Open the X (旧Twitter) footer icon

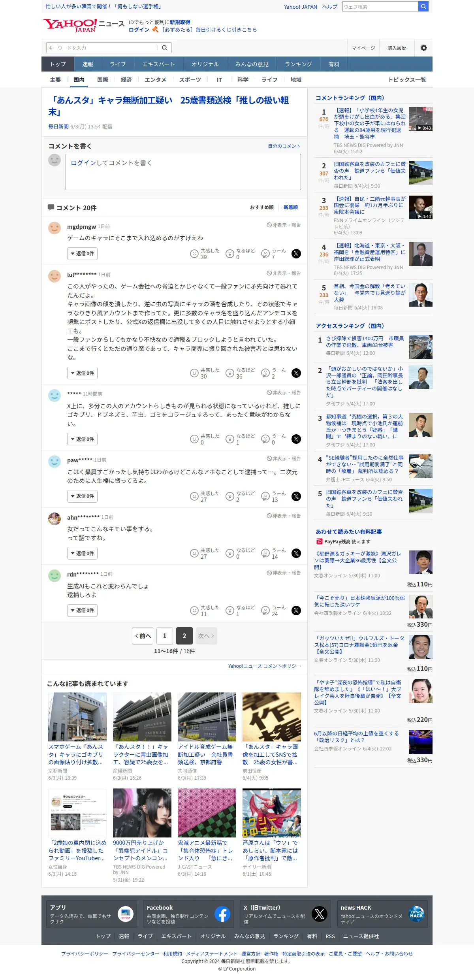click(320, 914)
